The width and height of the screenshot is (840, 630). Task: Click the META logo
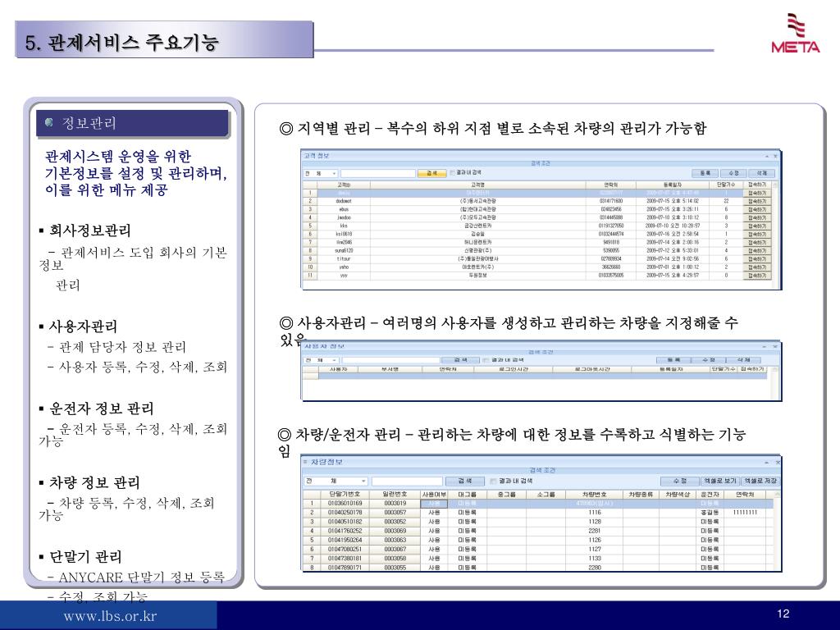pyautogui.click(x=796, y=33)
